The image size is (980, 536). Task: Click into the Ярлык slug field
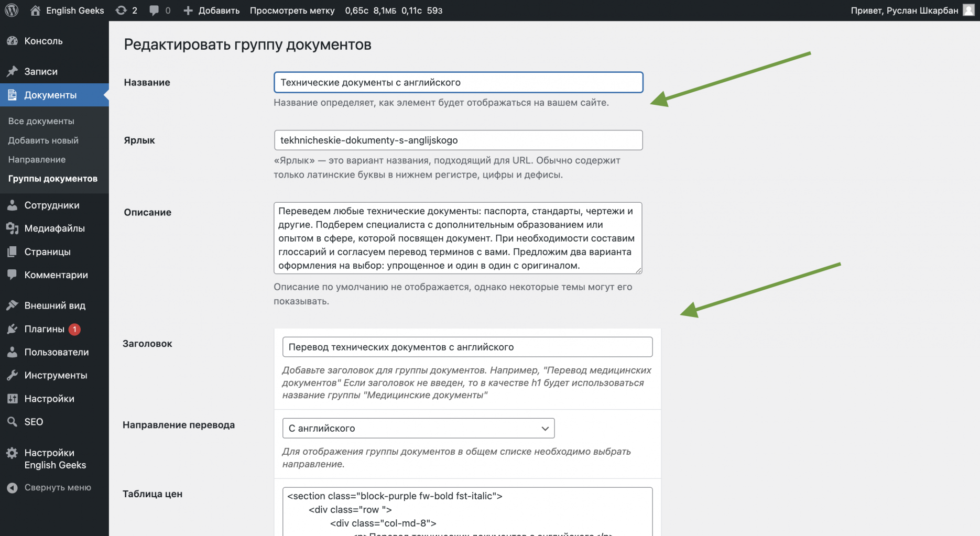coord(459,140)
